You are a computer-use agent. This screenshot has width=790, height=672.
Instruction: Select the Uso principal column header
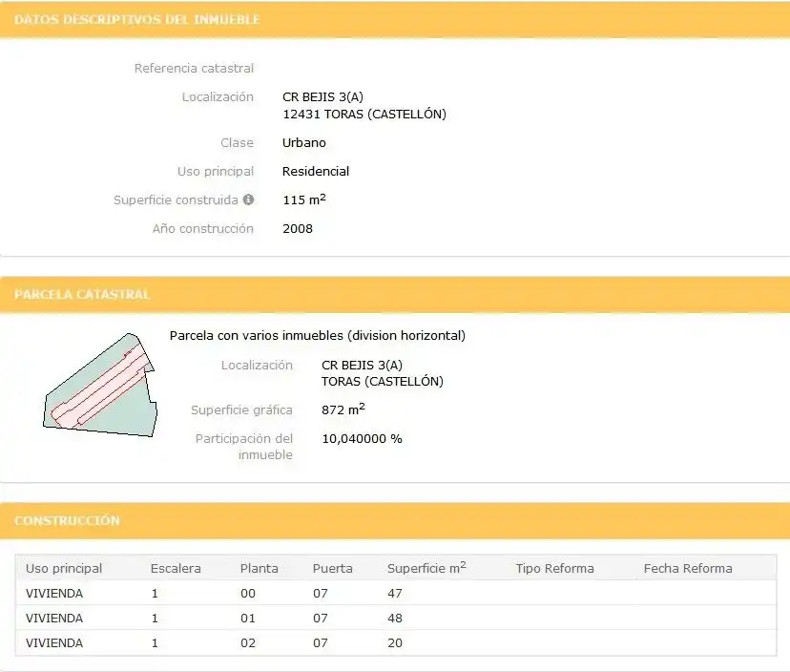pyautogui.click(x=64, y=568)
